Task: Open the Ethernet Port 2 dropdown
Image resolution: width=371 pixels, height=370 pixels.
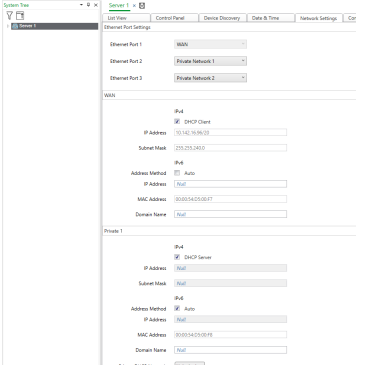Action: pyautogui.click(x=210, y=61)
